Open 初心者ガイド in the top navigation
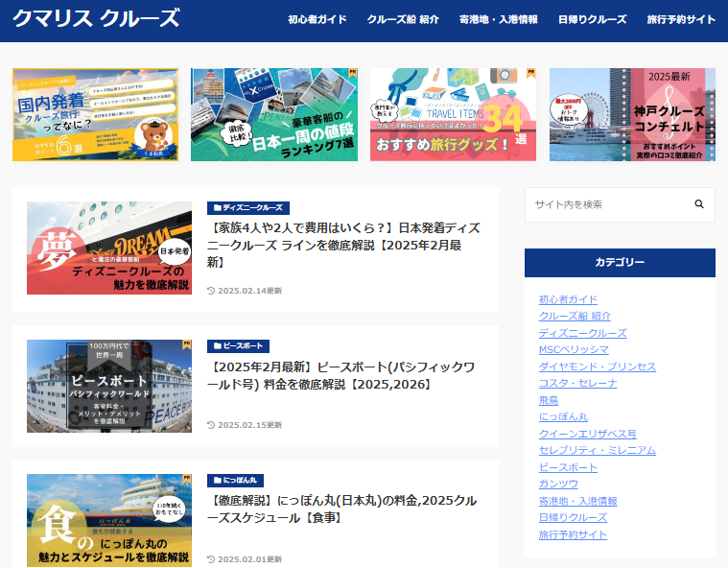 pos(317,19)
